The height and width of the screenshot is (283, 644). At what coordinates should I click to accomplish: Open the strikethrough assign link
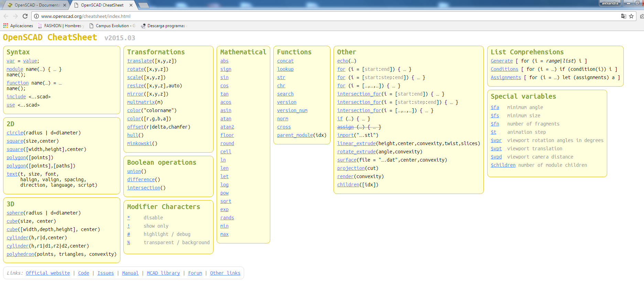(x=346, y=127)
